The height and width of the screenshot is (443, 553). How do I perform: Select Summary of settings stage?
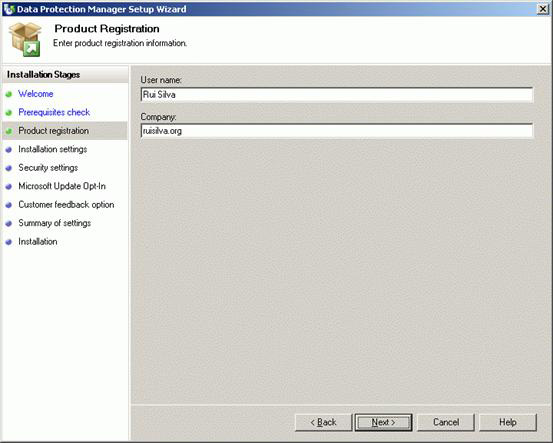tap(55, 223)
